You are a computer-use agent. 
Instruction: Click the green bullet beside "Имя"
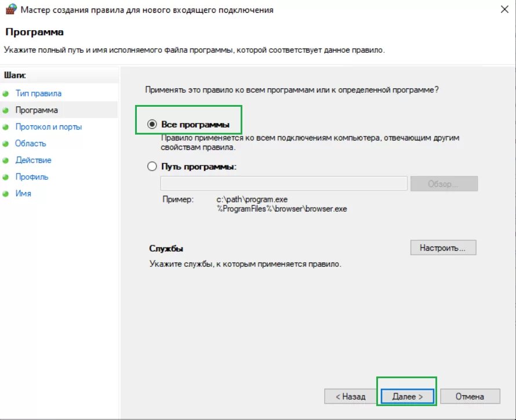click(x=6, y=194)
